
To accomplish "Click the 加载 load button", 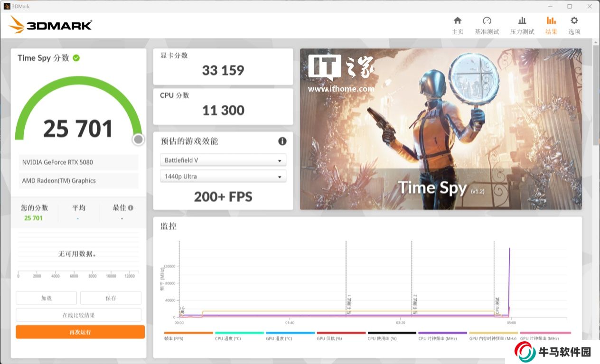I will pyautogui.click(x=46, y=298).
